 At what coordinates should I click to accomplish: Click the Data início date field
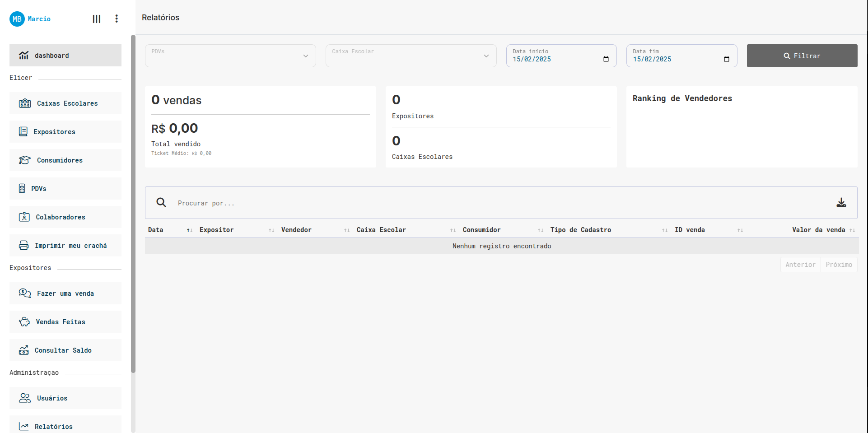561,56
